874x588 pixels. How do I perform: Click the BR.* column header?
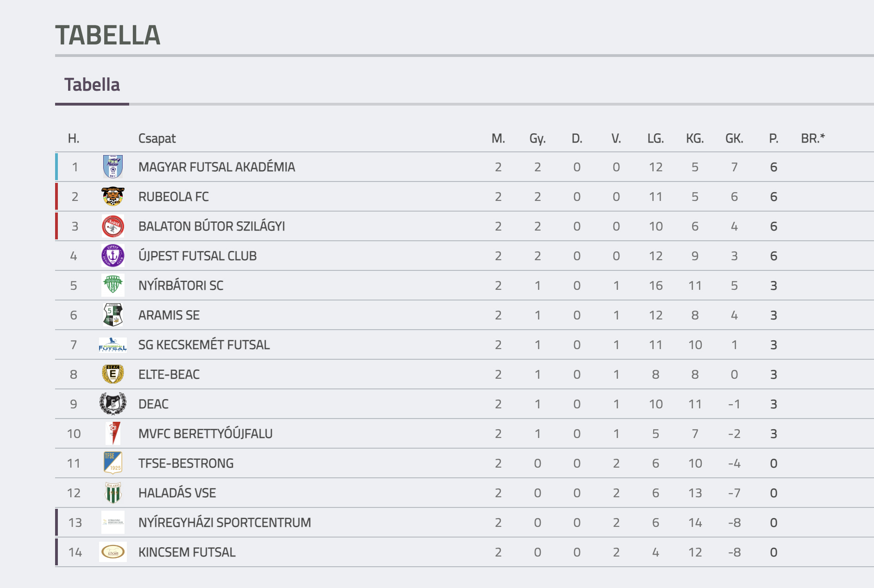[813, 138]
